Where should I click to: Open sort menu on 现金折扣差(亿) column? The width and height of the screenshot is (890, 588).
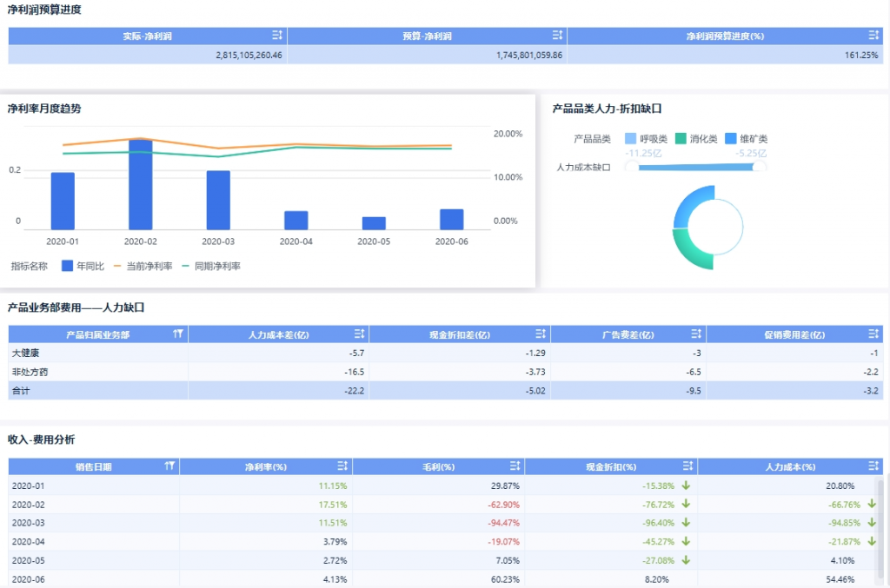coord(541,334)
